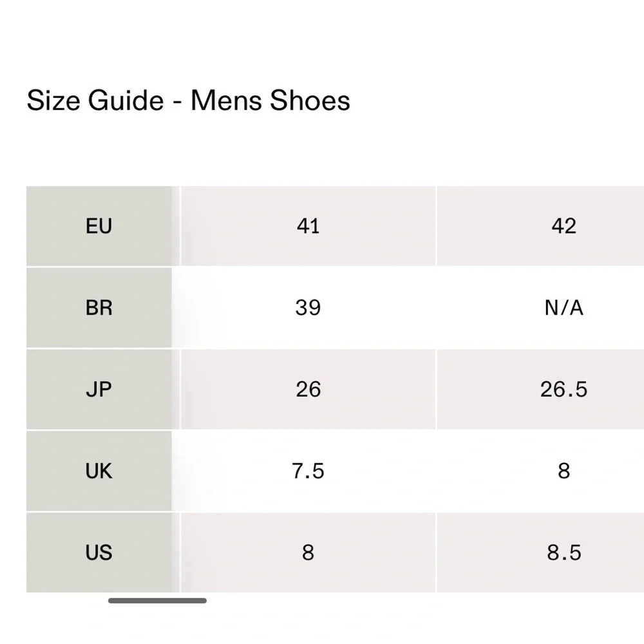
Task: Select the BR row label
Action: 99,308
